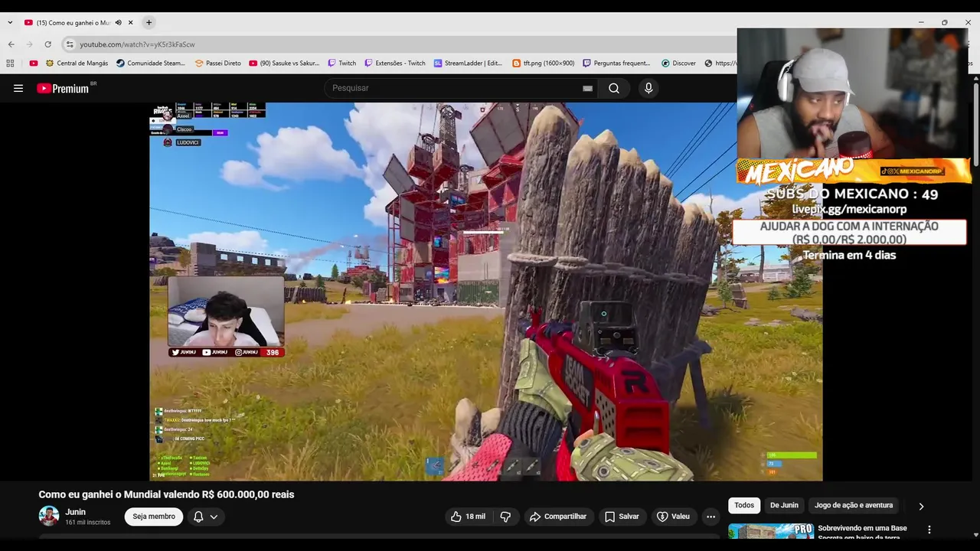Open the Sobrevivendo em uma Base thumbnail

click(770, 532)
